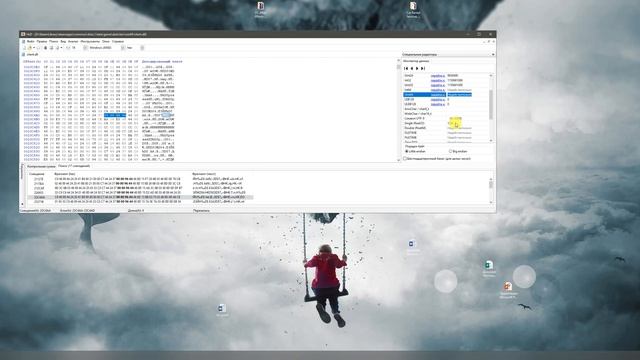Click the Open disk toolbar icon
The width and height of the screenshot is (640, 360).
[51, 48]
